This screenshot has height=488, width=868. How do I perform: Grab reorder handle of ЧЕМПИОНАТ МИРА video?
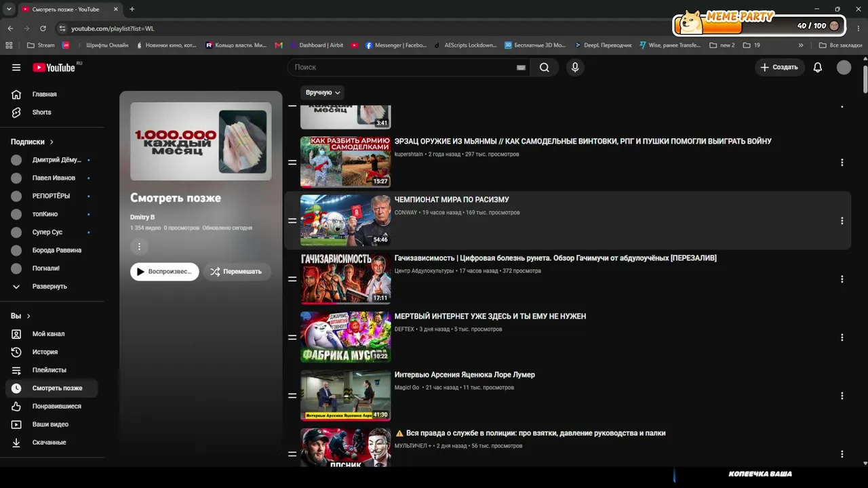[292, 221]
